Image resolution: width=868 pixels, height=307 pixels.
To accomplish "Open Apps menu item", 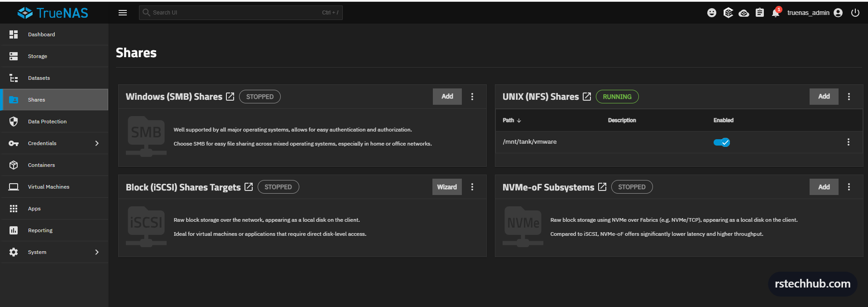I will click(54, 209).
